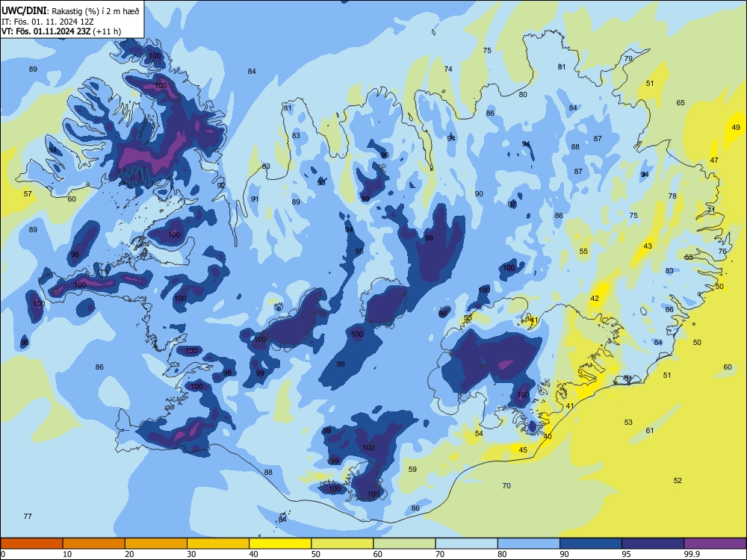Viewport: 747px width, 560px height.
Task: Click the '99.9' scale label
Action: (x=692, y=554)
